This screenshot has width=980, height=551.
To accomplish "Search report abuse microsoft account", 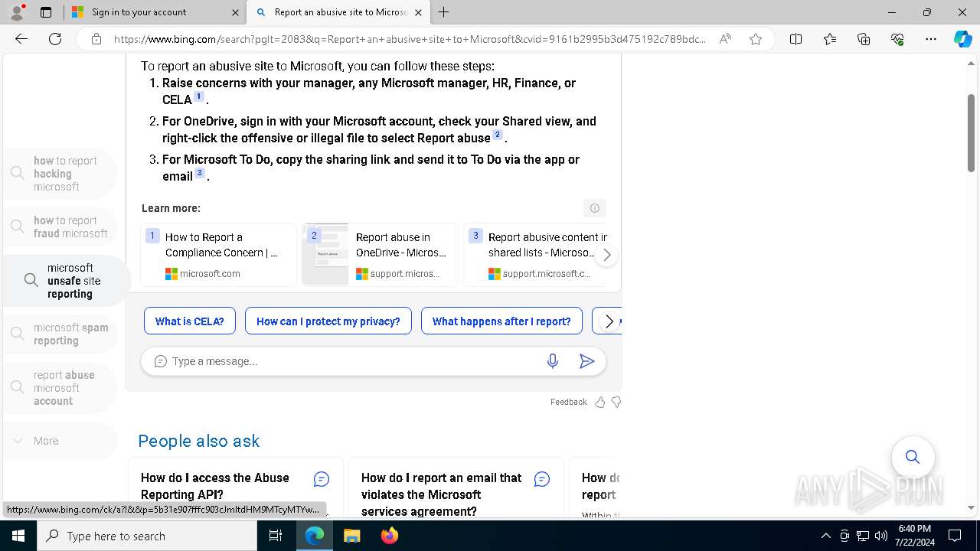I will pos(60,388).
